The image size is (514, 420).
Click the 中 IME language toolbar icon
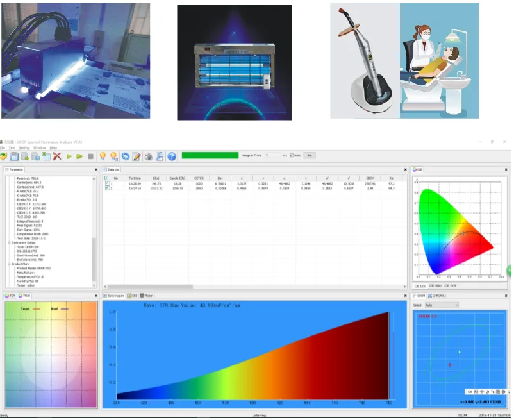click(x=482, y=392)
